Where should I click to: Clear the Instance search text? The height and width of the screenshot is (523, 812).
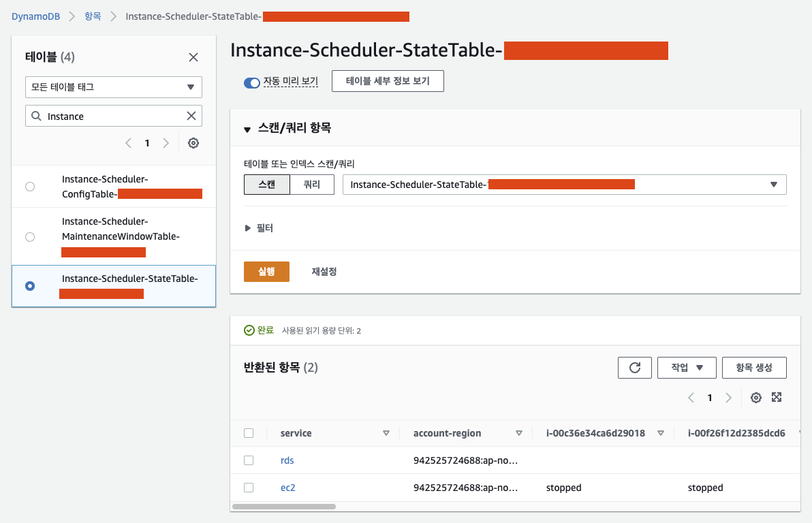[x=191, y=116]
